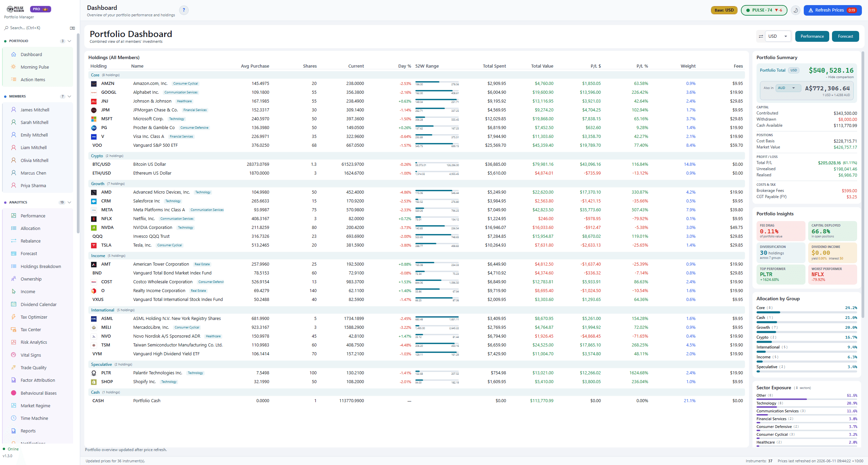Image resolution: width=868 pixels, height=465 pixels.
Task: Open Behavioural Biases pink dot icon
Action: coord(14,393)
